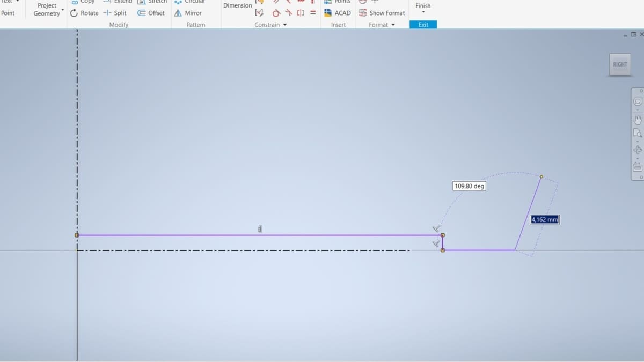Select the Rotate tool
This screenshot has height=362, width=644.
[x=84, y=13]
